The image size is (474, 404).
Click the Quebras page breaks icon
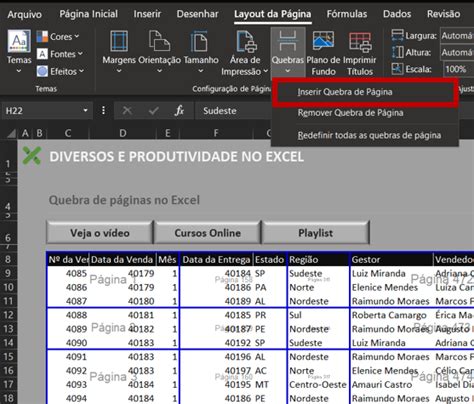tap(288, 41)
